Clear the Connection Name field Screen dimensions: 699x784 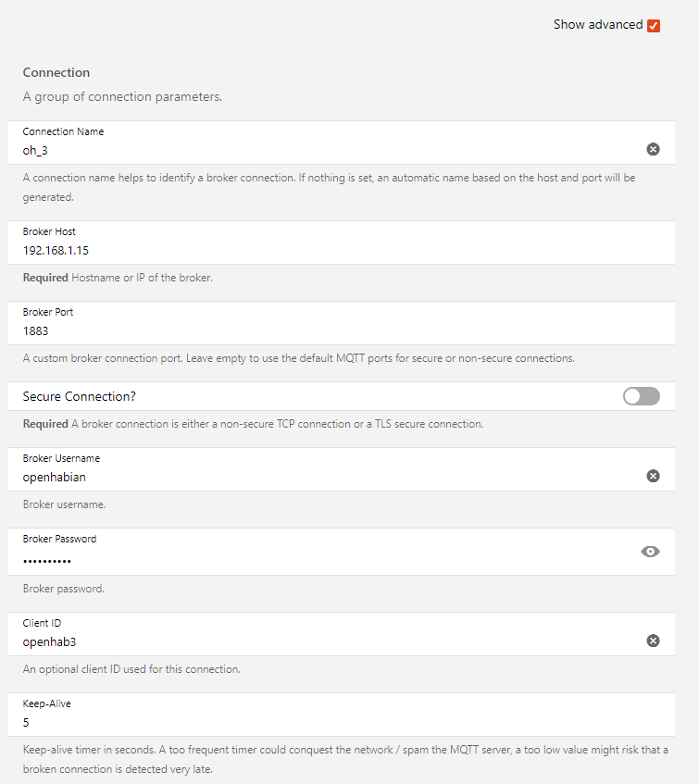653,149
